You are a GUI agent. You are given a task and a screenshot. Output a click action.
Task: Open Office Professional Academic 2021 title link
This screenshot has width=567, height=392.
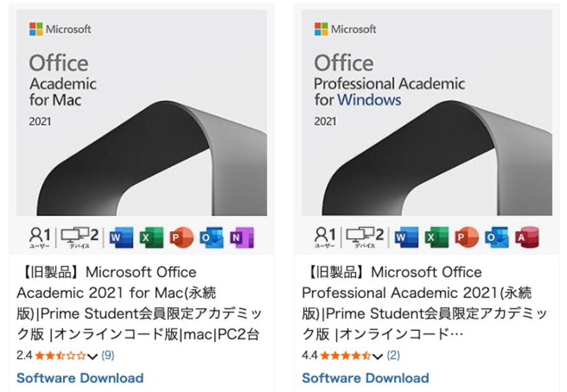point(425,303)
